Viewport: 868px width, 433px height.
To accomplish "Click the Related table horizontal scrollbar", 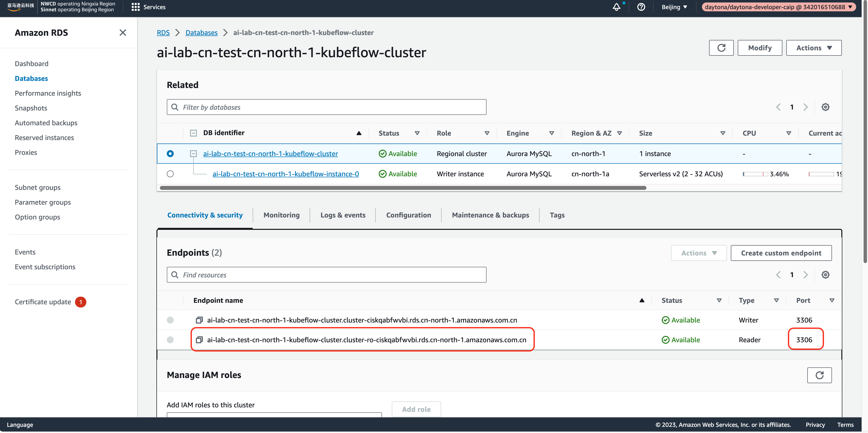I will coord(403,188).
